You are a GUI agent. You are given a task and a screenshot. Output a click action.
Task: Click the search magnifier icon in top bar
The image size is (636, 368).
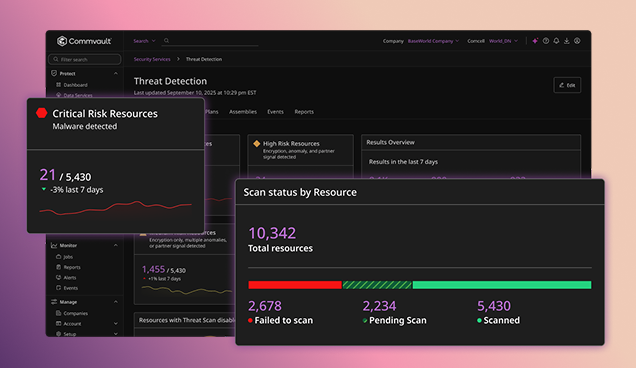click(166, 41)
